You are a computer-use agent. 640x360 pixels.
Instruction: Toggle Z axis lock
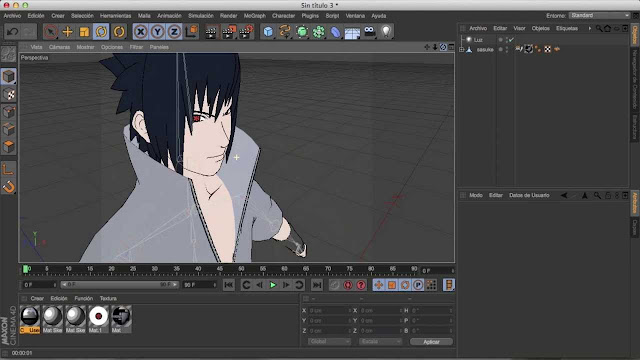tap(174, 31)
